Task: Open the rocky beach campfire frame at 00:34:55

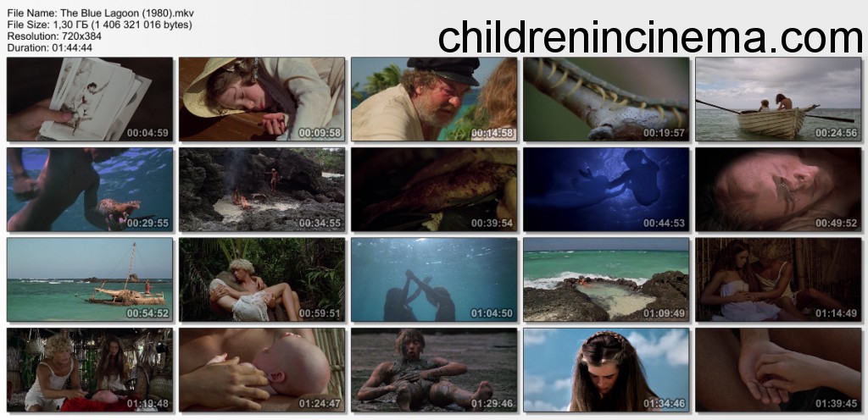Action: (262, 189)
